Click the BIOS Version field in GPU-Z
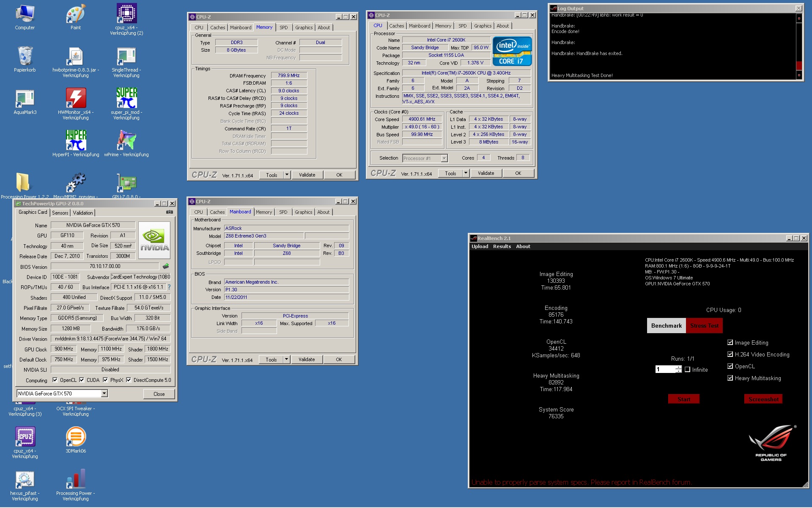The image size is (812, 508). (x=105, y=266)
